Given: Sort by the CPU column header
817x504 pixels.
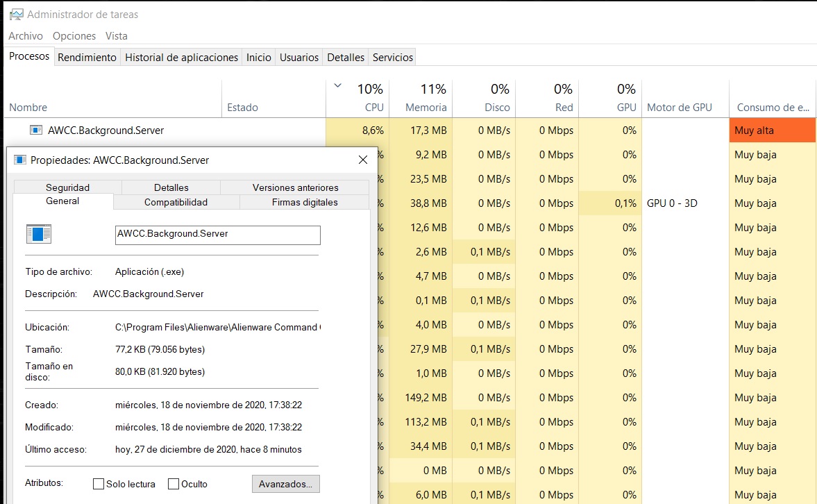Looking at the screenshot, I should 357,99.
